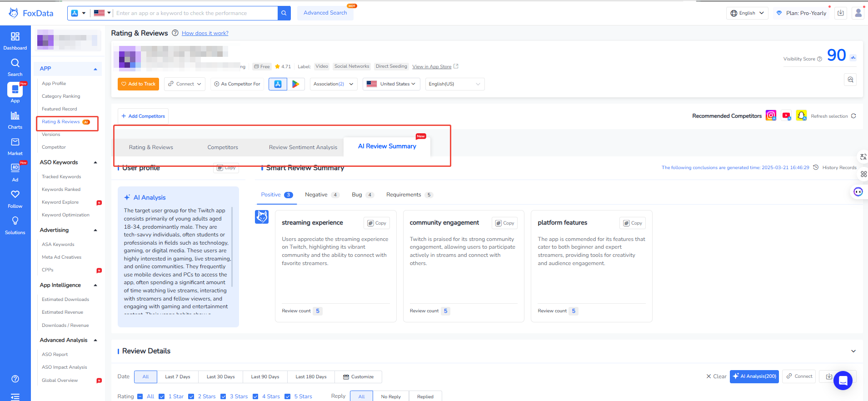The height and width of the screenshot is (401, 868).
Task: Switch to Rating & Reviews tab
Action: point(151,147)
